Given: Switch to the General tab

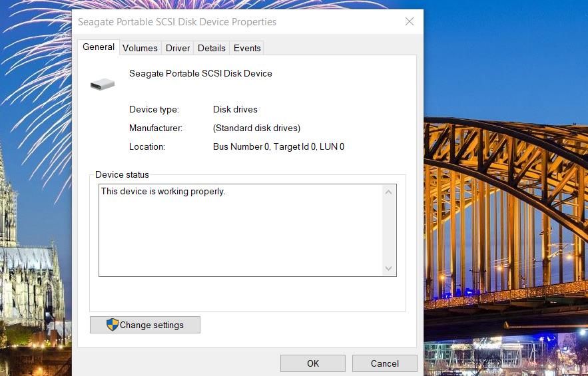Looking at the screenshot, I should point(99,47).
